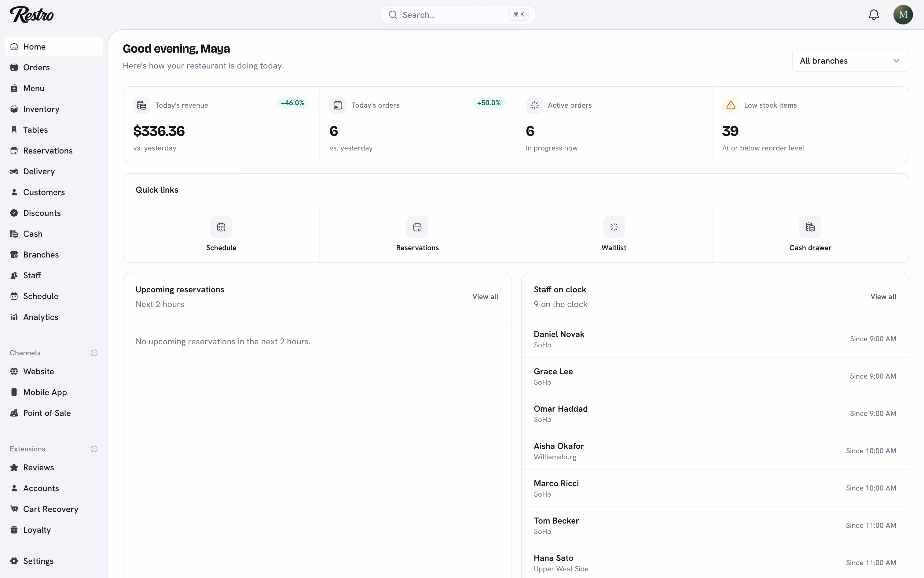Screen dimensions: 924x578
Task: Click the +46.0% revenue badge
Action: click(x=292, y=103)
